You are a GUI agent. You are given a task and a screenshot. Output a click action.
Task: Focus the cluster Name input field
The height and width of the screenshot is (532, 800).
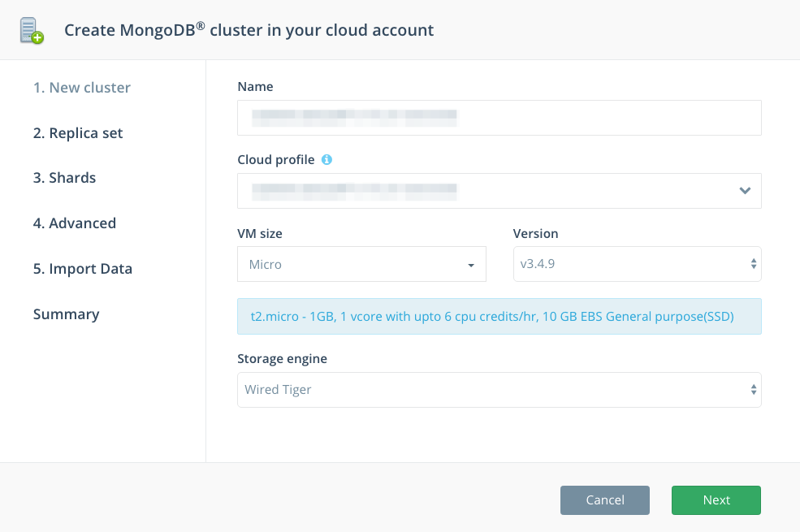tap(499, 118)
